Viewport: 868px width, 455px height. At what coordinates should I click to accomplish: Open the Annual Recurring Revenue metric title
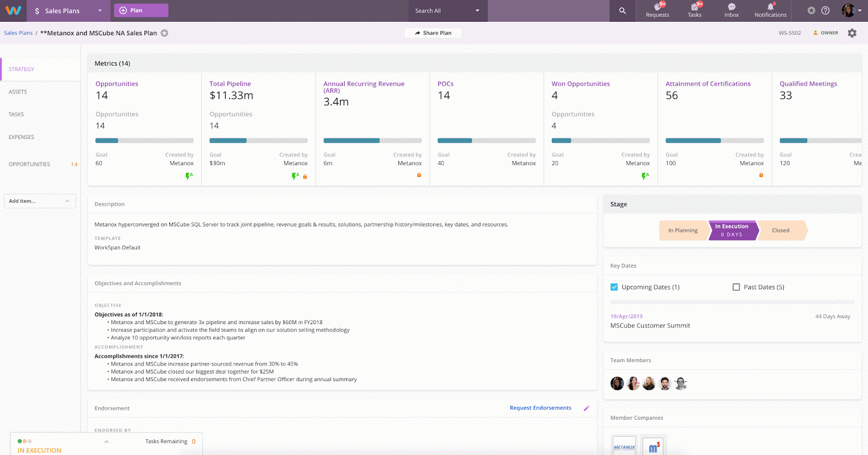364,87
